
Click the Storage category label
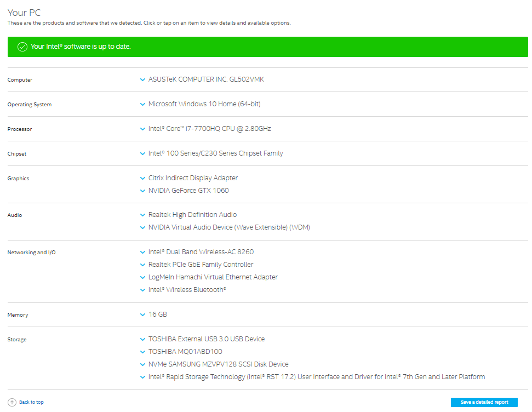pos(17,339)
